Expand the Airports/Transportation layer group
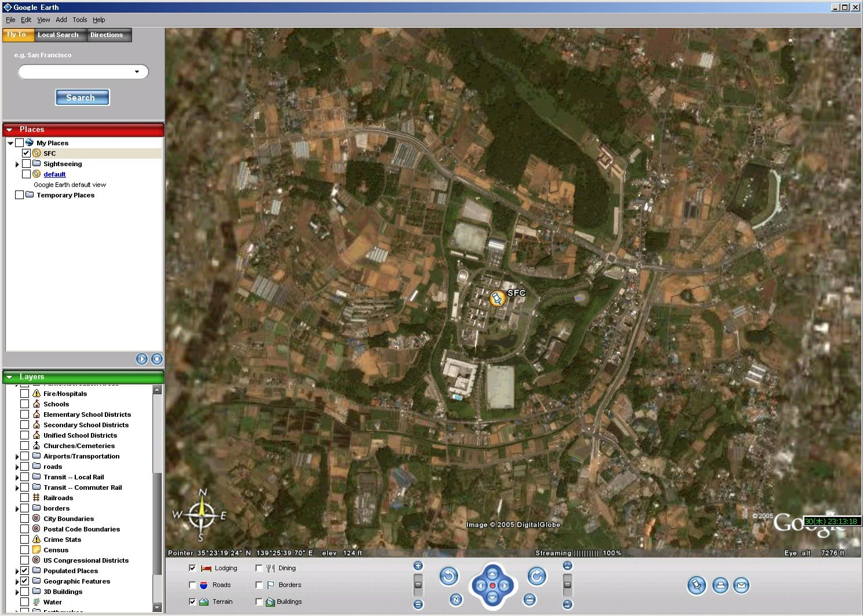Image resolution: width=863 pixels, height=616 pixels. coord(17,456)
